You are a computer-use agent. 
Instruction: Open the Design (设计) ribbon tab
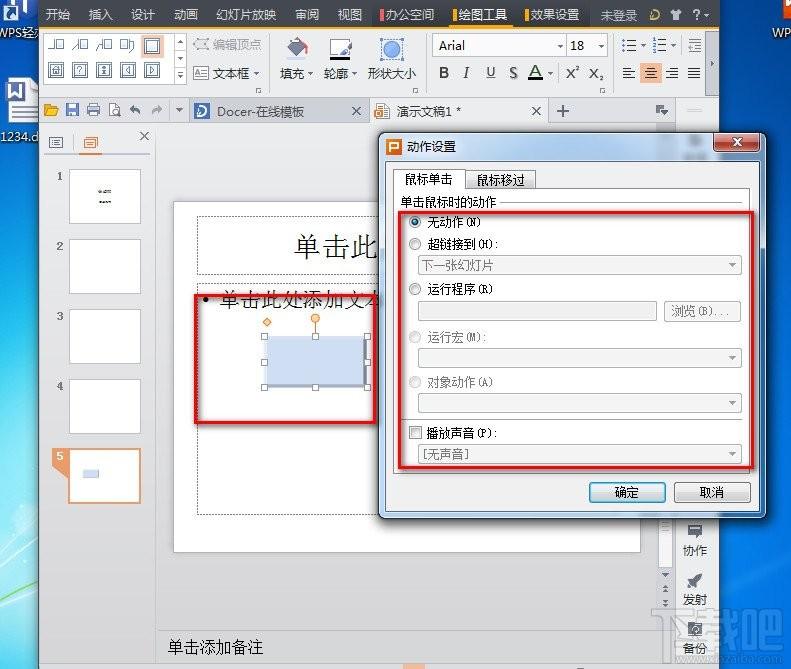(x=143, y=15)
